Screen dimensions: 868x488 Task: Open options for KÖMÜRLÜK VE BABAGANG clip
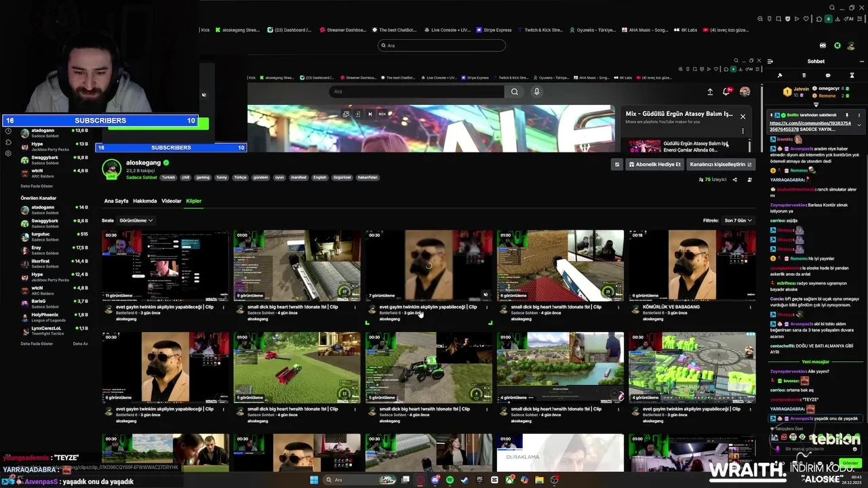click(x=750, y=307)
